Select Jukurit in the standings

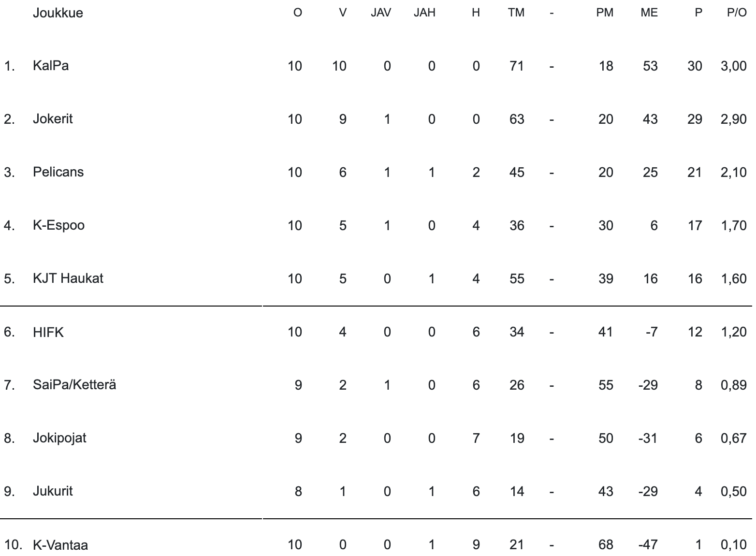(x=53, y=491)
